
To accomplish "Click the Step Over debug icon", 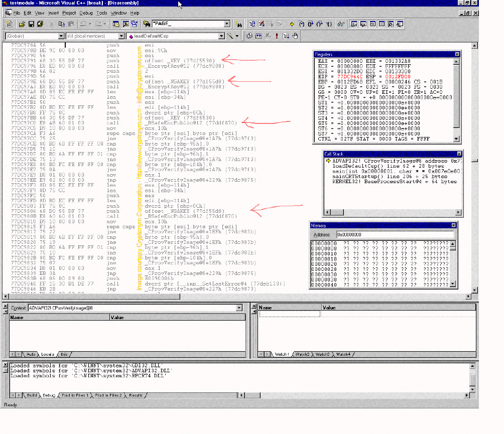I will (x=310, y=24).
